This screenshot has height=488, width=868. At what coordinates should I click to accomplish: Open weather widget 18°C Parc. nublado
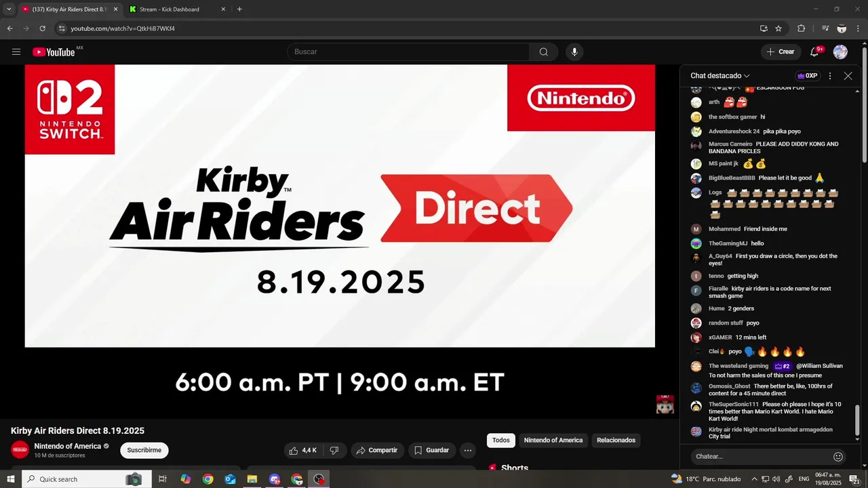[705, 479]
